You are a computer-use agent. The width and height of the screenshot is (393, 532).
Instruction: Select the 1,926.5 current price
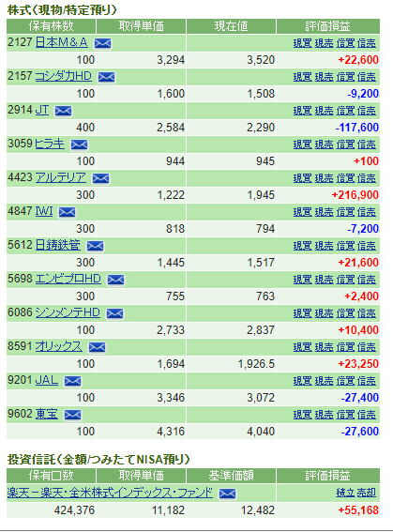click(256, 364)
